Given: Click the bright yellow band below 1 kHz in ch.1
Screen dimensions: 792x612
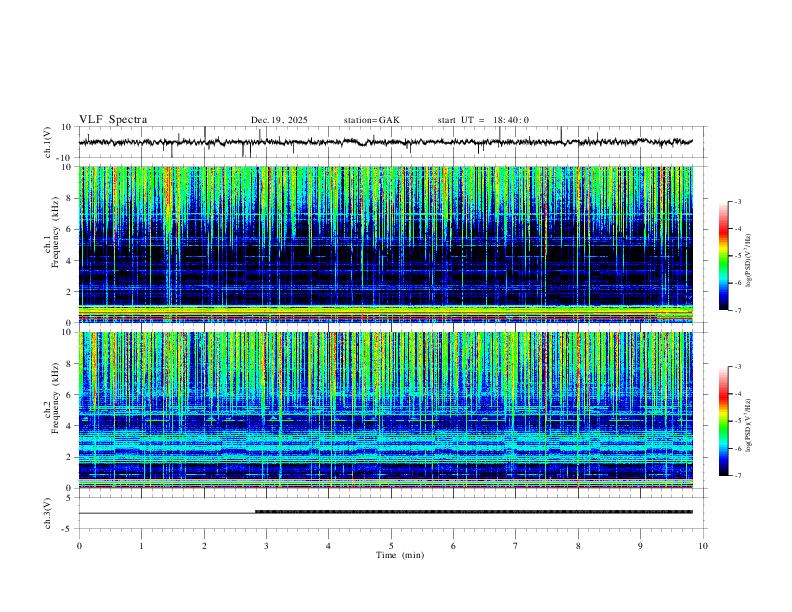Looking at the screenshot, I should tap(385, 310).
